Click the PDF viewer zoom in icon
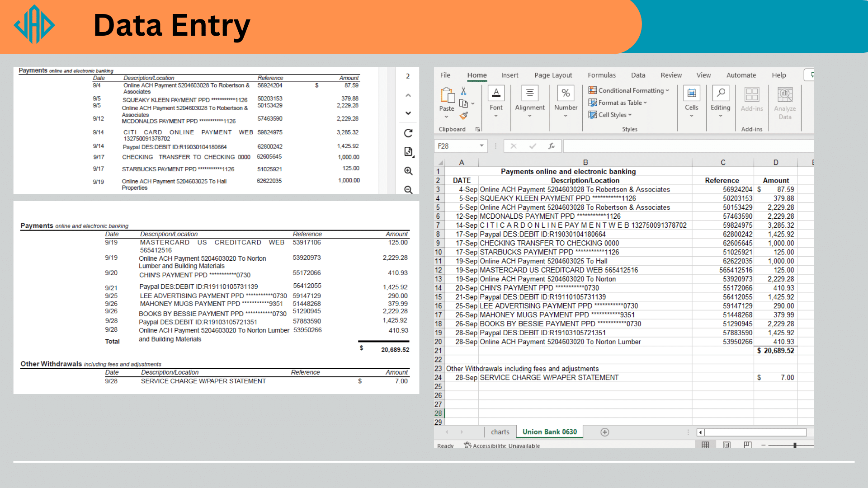This screenshot has width=868, height=488. 408,171
